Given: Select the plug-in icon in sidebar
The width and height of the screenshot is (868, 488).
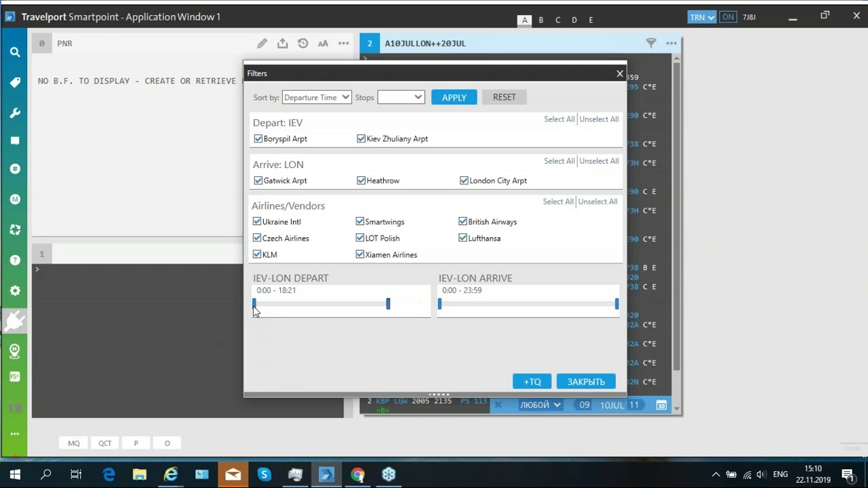Looking at the screenshot, I should point(15,321).
